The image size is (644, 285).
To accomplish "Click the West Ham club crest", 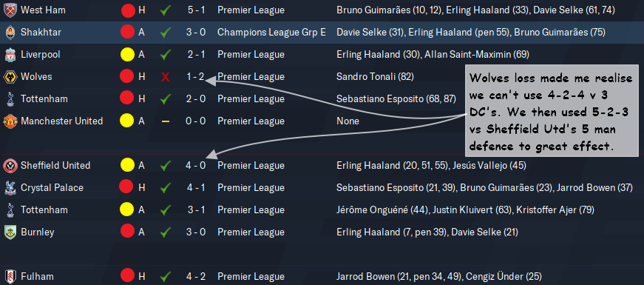I will click(10, 10).
